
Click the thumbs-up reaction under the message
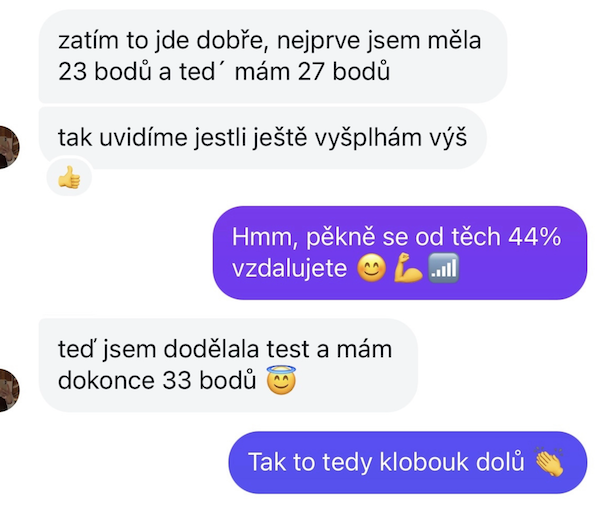69,177
